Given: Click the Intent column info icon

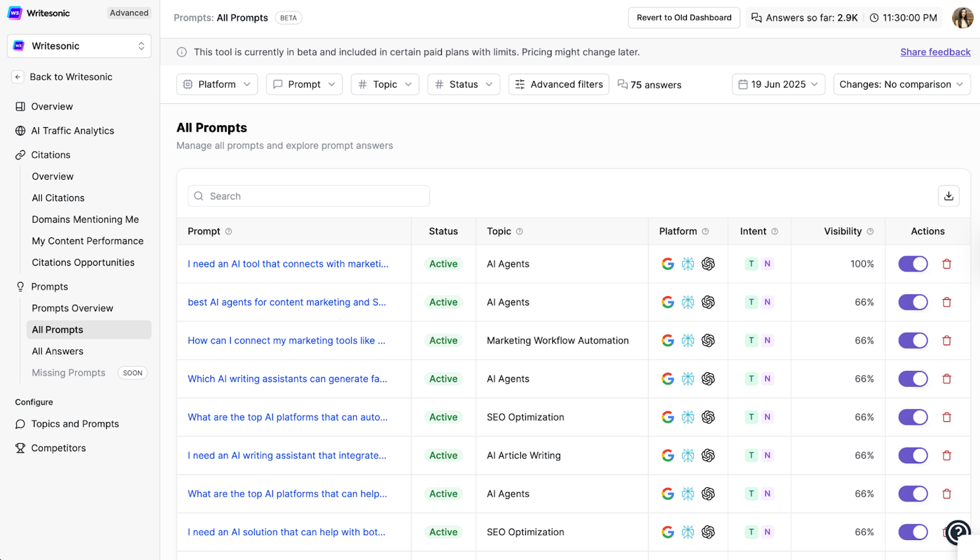Looking at the screenshot, I should (774, 231).
